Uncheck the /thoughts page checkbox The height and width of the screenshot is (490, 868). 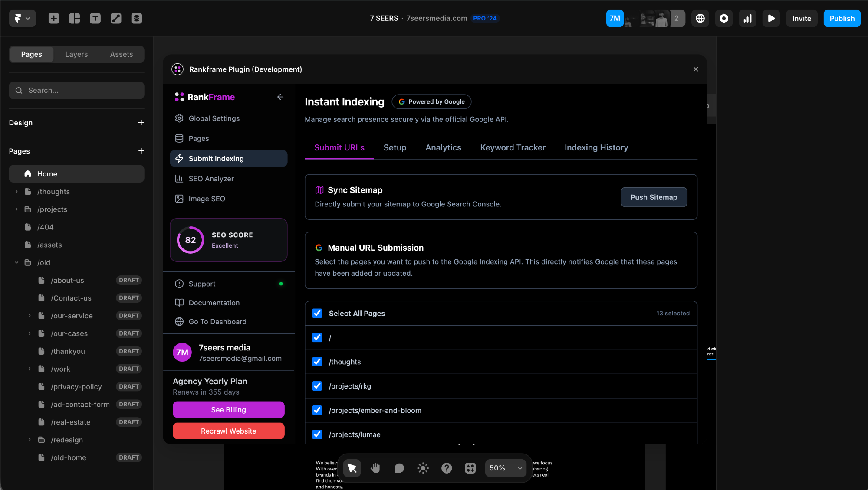(317, 362)
